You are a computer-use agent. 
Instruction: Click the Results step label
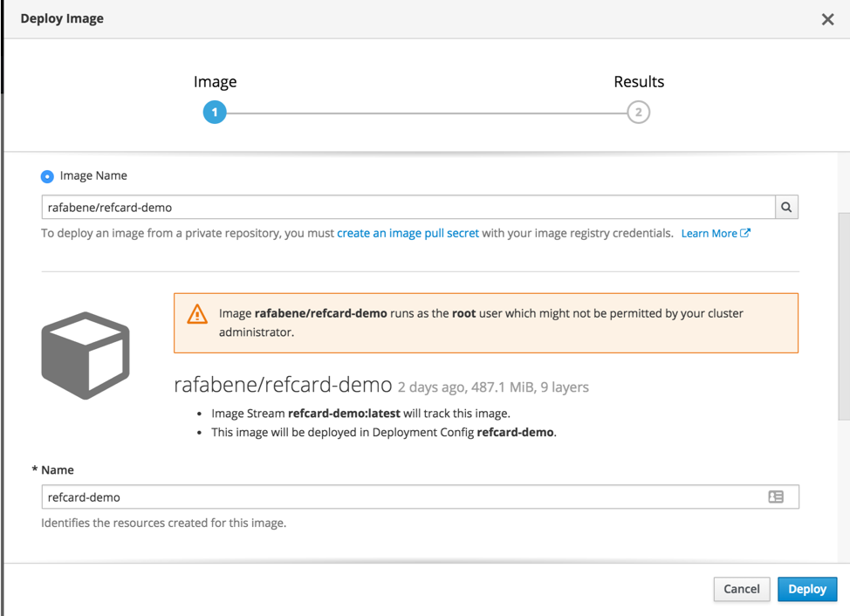639,82
